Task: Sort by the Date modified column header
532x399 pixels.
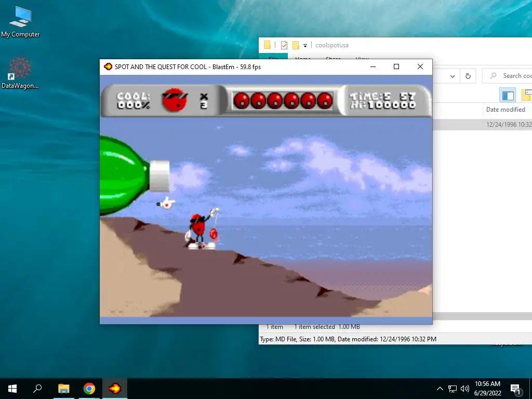Action: [x=506, y=110]
